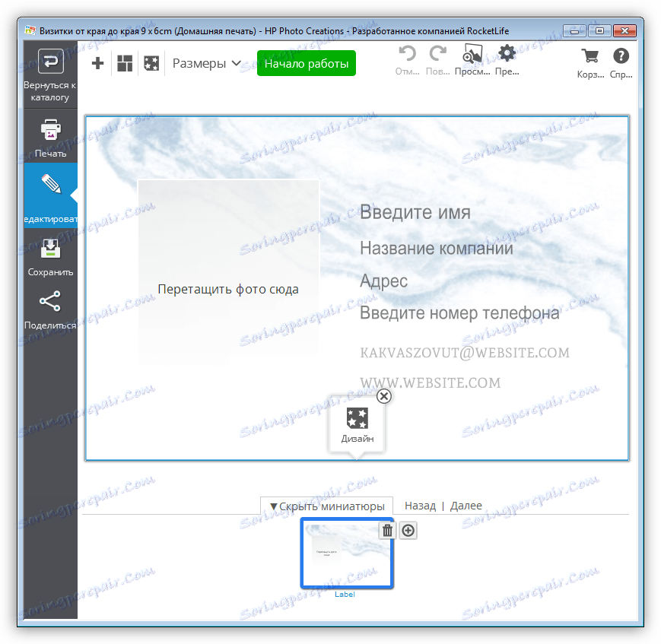Viewport: 661px width, 644px height.
Task: Select the KAKVASZOVUT@WEBSITE.COM email text
Action: (465, 353)
